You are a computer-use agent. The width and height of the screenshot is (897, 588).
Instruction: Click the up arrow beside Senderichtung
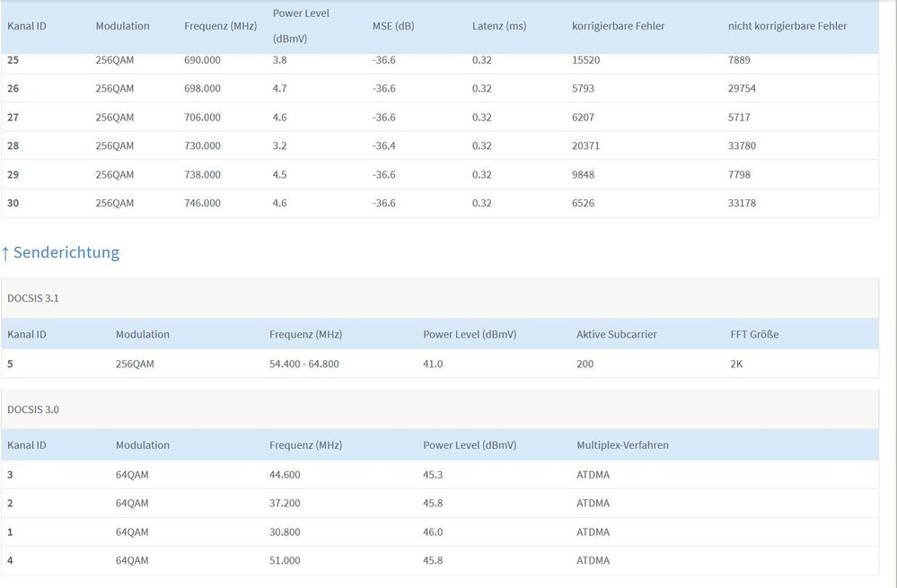tap(5, 253)
